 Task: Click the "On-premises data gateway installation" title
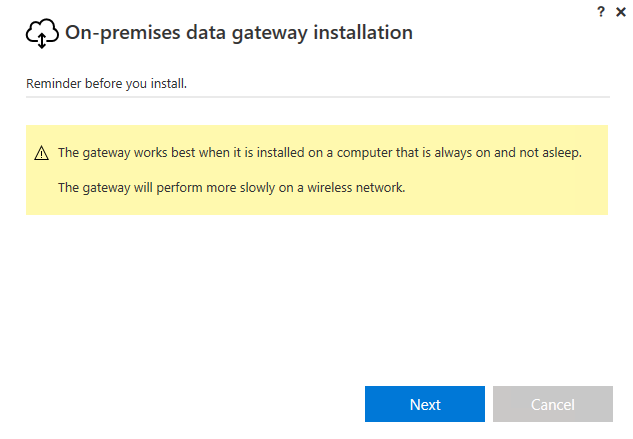point(239,33)
